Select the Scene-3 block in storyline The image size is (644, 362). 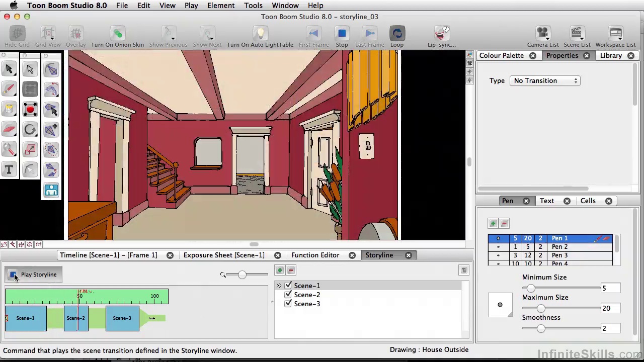[x=122, y=318]
